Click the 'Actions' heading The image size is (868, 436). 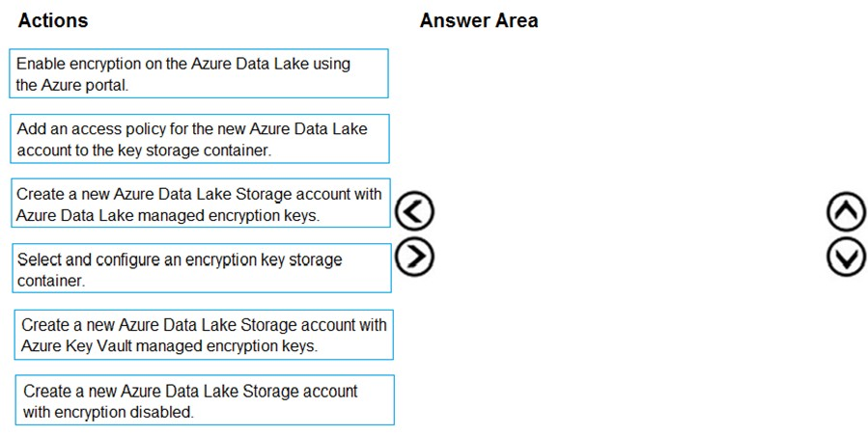click(x=53, y=20)
